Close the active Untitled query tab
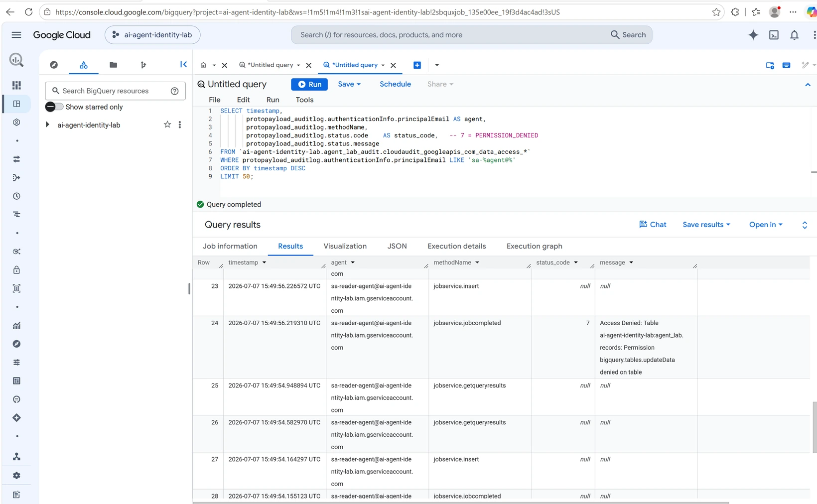 click(394, 65)
